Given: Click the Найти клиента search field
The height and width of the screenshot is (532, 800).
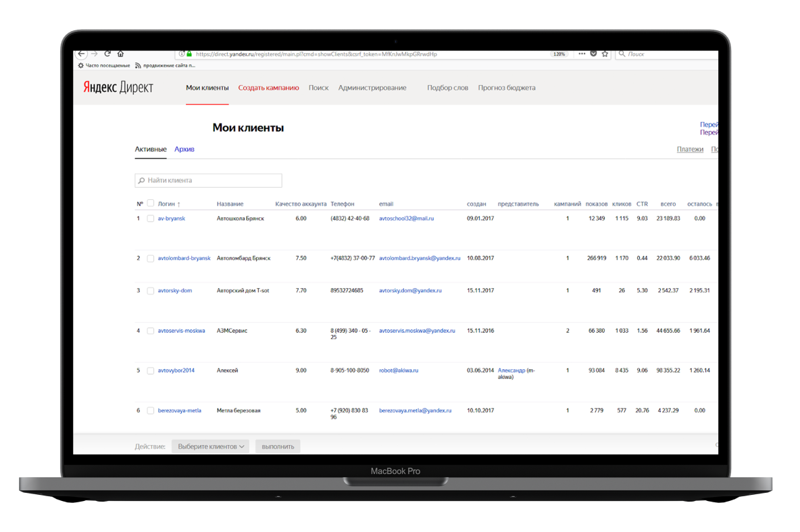Looking at the screenshot, I should coord(208,180).
